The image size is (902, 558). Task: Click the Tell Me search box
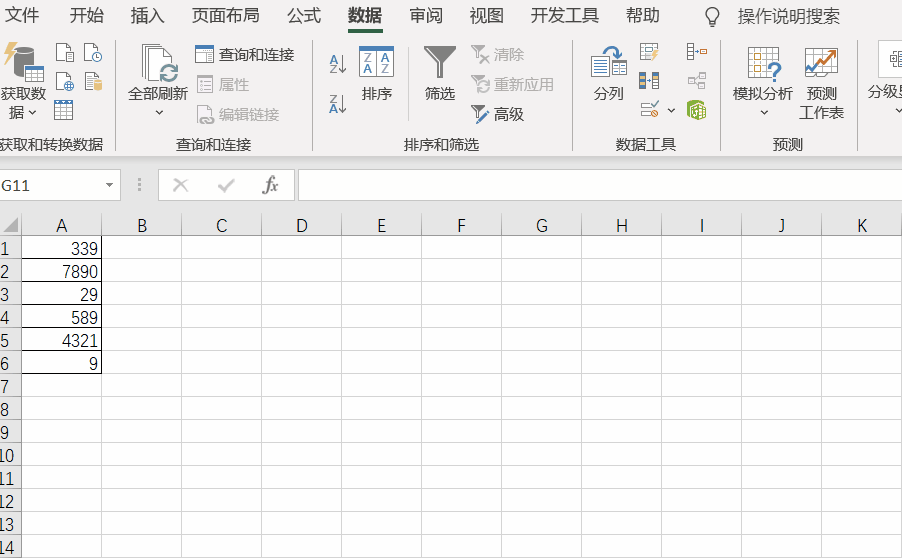point(789,17)
